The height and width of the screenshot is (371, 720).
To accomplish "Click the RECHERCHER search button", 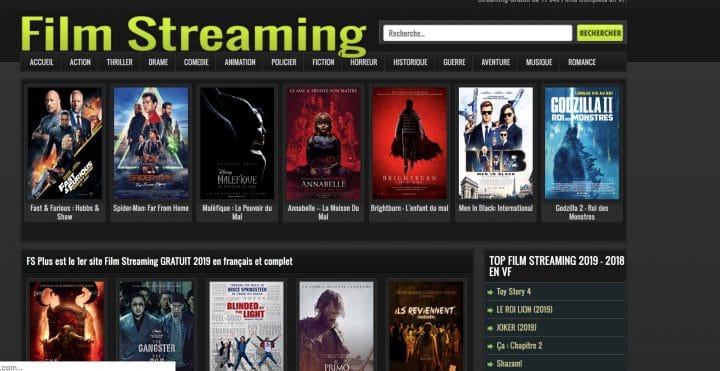I will 600,33.
